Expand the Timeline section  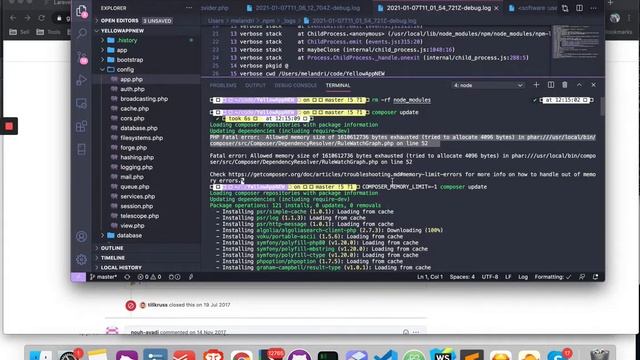coord(113,258)
